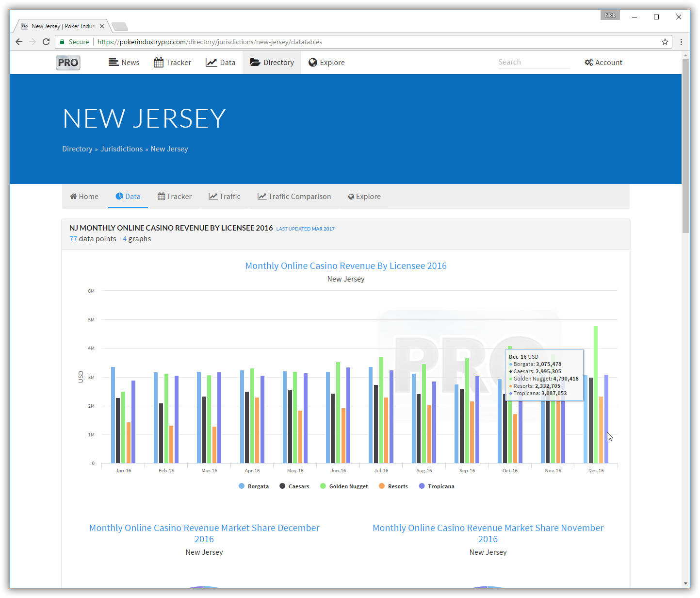Toggle Tropicana series in chart legend
This screenshot has width=700, height=598.
coord(437,486)
